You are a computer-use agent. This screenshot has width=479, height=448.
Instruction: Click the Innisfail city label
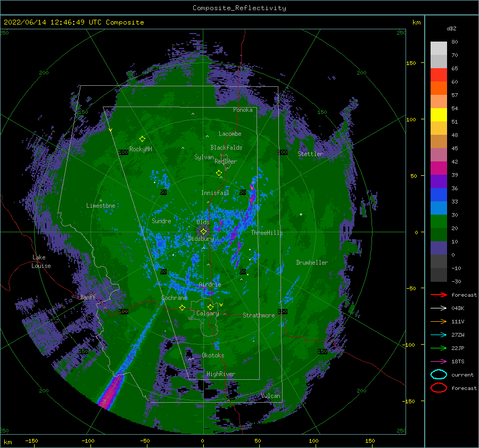click(x=215, y=193)
